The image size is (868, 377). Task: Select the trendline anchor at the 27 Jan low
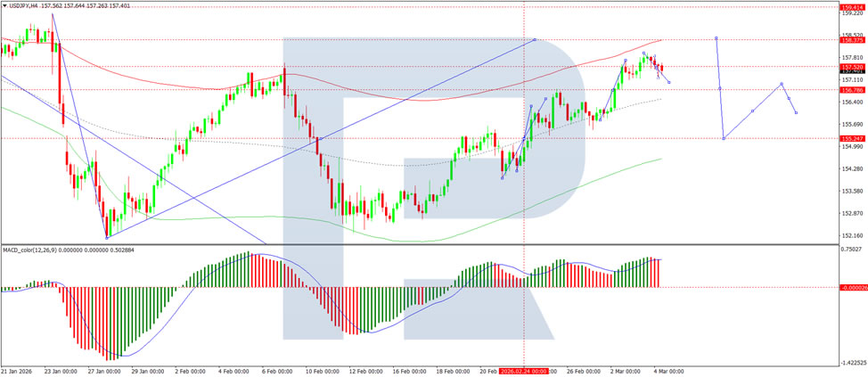click(x=107, y=237)
